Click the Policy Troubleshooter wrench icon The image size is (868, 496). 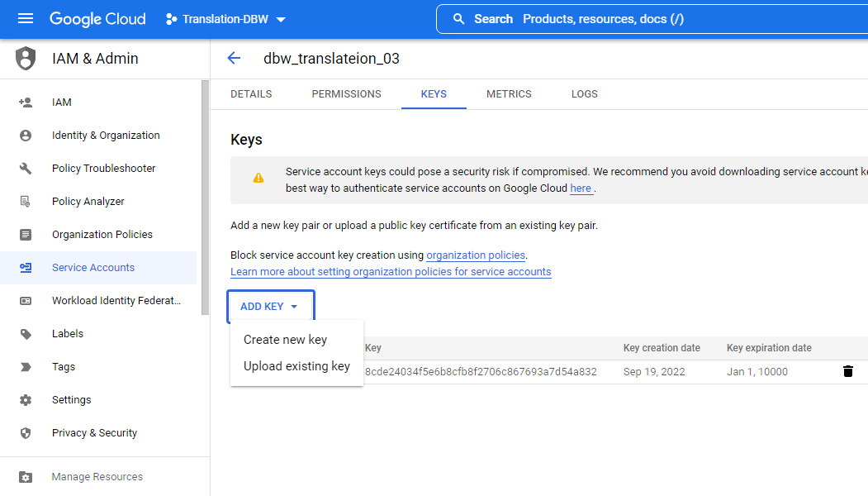pyautogui.click(x=26, y=169)
